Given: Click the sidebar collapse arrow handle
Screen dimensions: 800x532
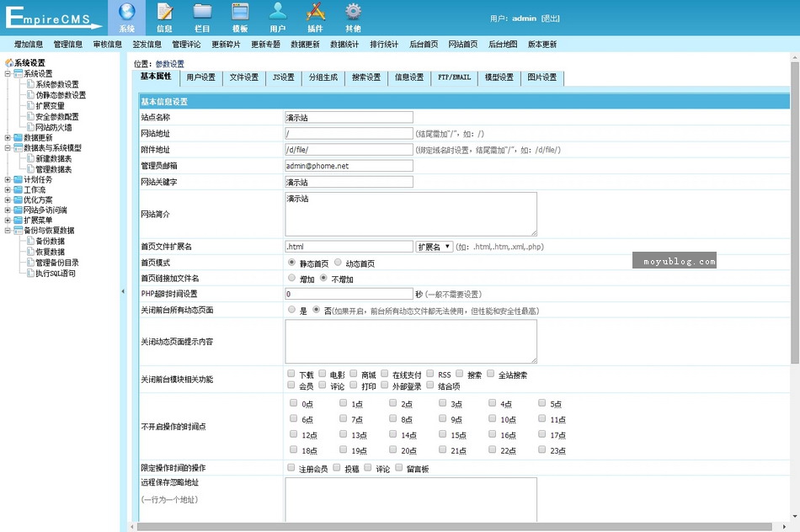Looking at the screenshot, I should coord(123,291).
